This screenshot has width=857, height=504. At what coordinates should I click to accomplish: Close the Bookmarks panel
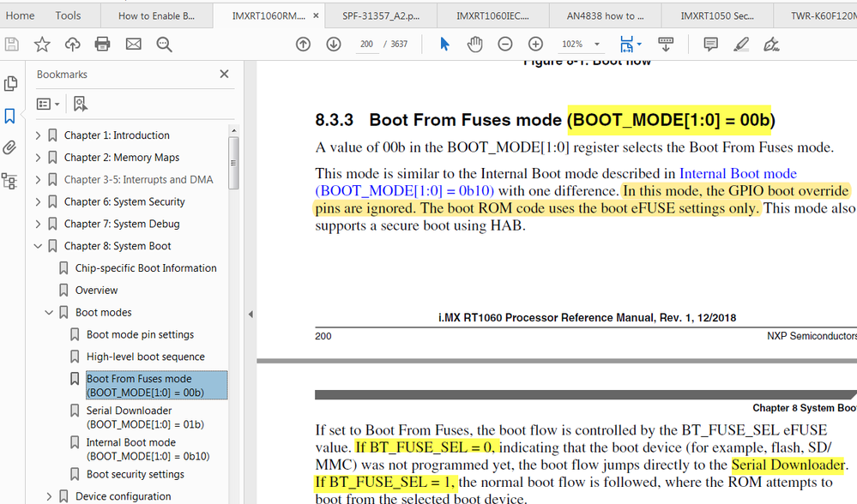(x=224, y=75)
